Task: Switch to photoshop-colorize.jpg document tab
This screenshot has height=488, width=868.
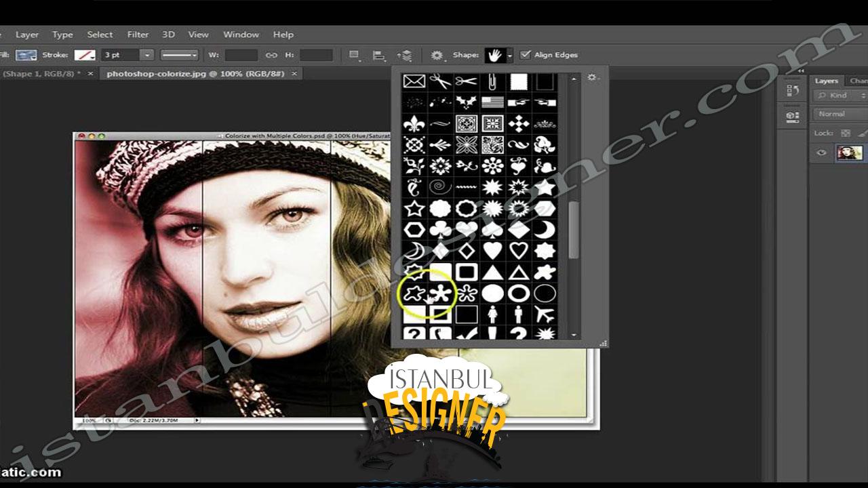Action: coord(196,73)
